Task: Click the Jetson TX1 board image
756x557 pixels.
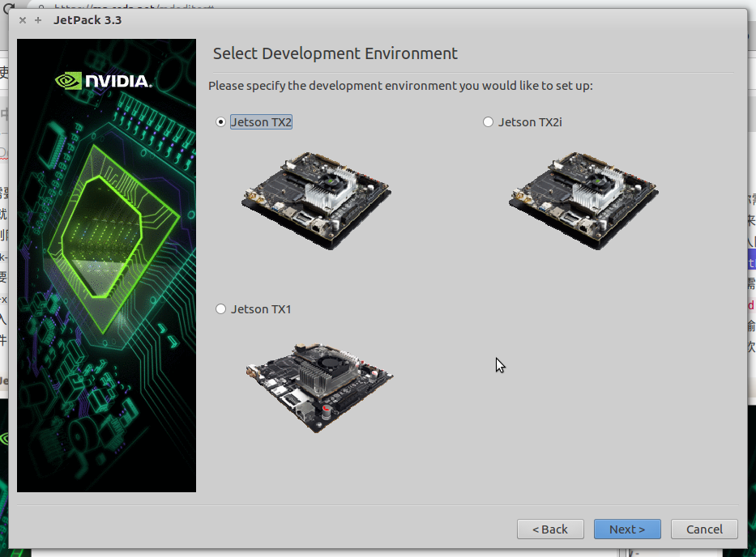Action: click(320, 388)
